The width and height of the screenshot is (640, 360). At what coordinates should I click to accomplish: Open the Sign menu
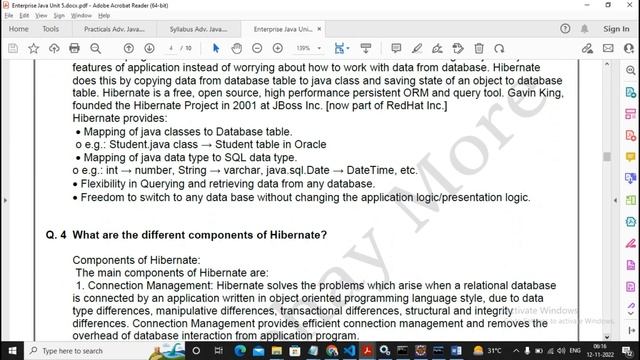59,16
